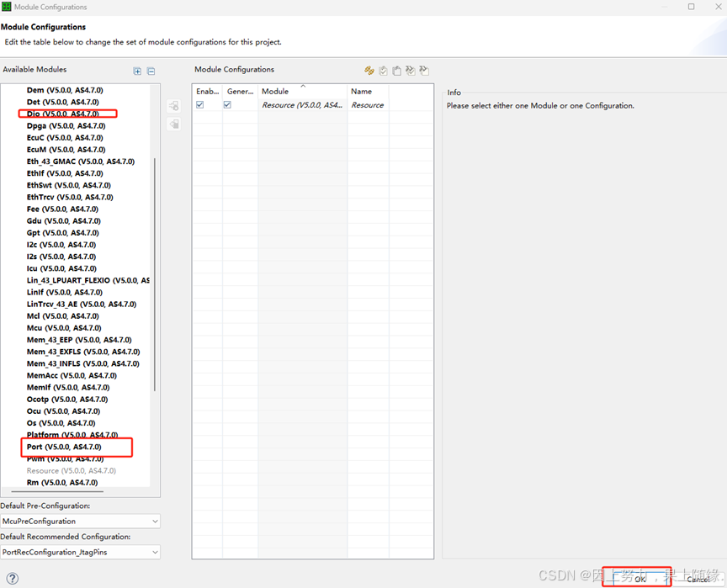Select Dem (V5.0.0, AS4.7.0) module
The width and height of the screenshot is (727, 588).
point(65,90)
